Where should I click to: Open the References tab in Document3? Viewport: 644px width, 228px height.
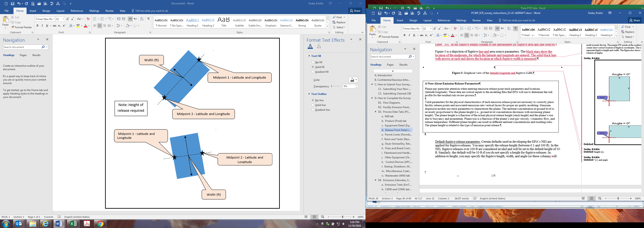coord(77,11)
